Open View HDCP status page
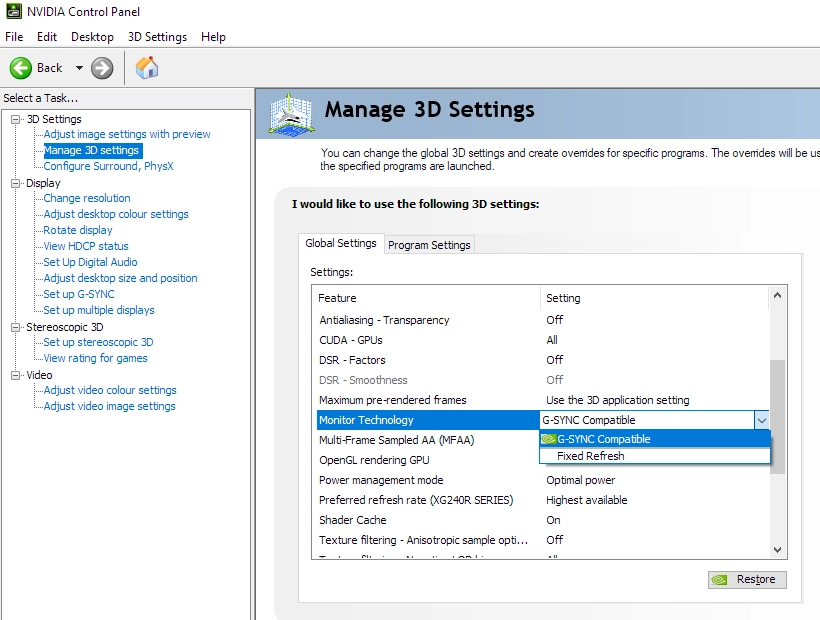 [86, 246]
